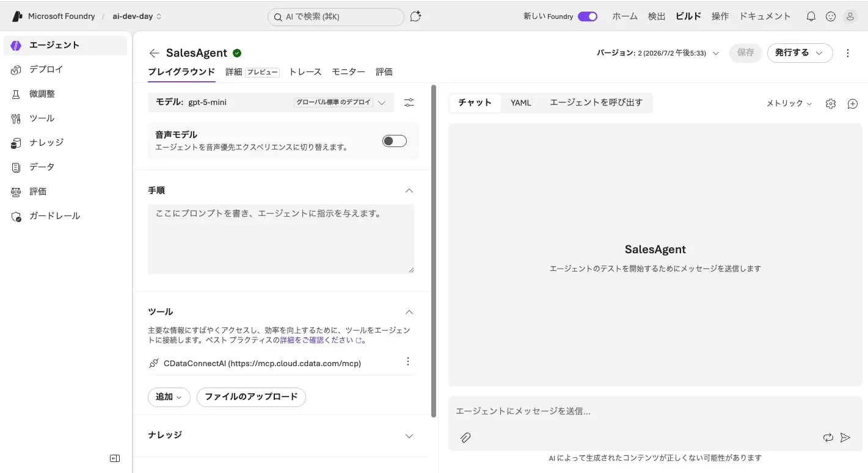Go to ビルド in the top navigation
868x473 pixels.
688,16
